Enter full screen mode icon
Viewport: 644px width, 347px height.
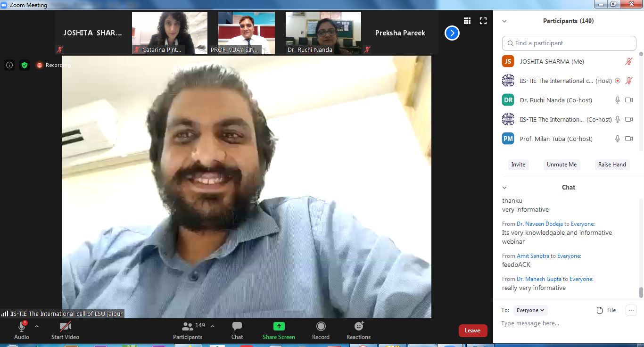click(x=483, y=21)
